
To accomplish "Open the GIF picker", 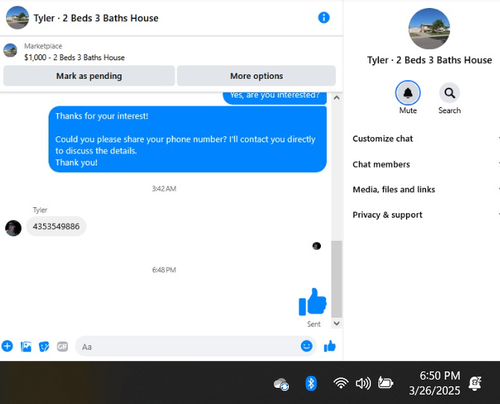I will [x=62, y=346].
